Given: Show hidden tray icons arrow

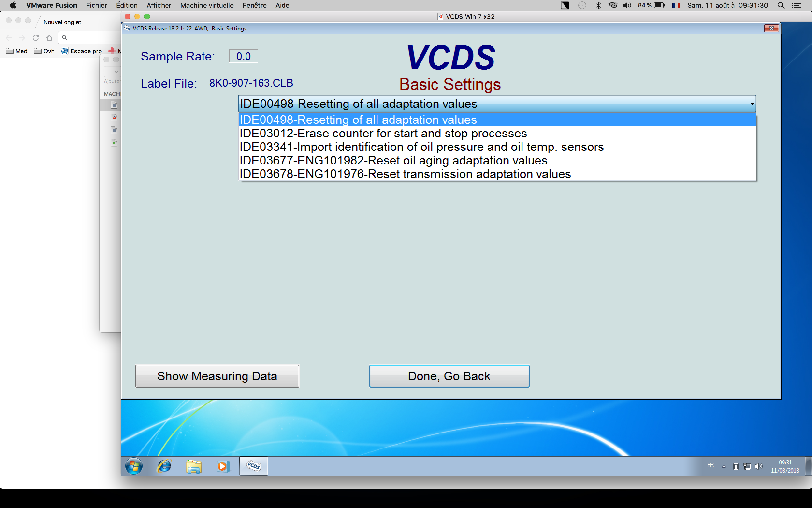Looking at the screenshot, I should (x=723, y=466).
